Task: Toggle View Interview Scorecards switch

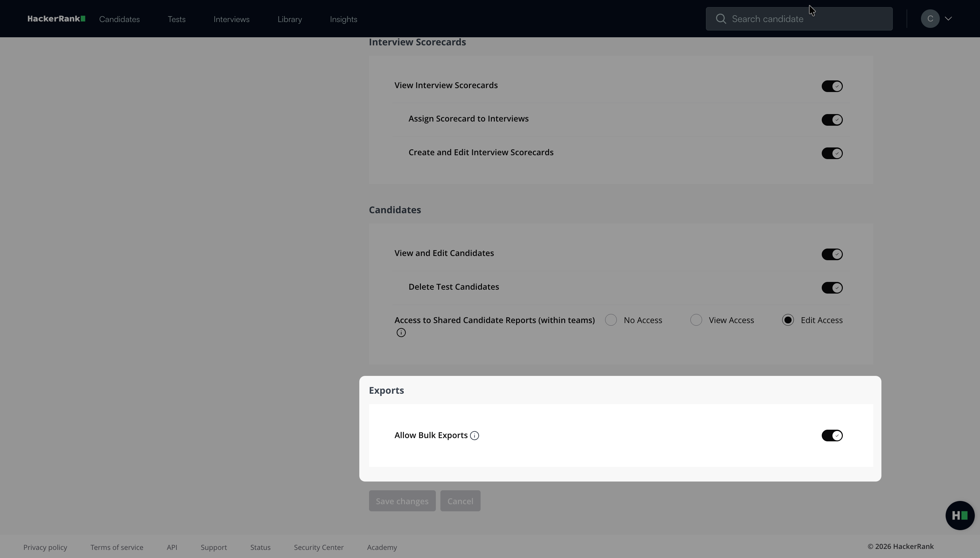Action: pyautogui.click(x=831, y=86)
